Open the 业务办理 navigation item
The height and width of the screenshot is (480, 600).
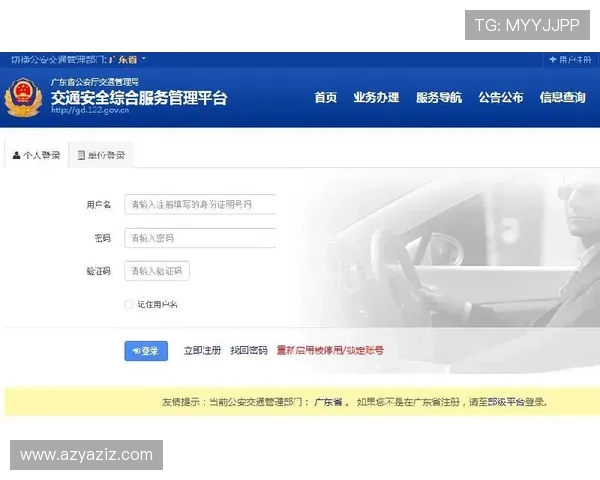pos(376,98)
